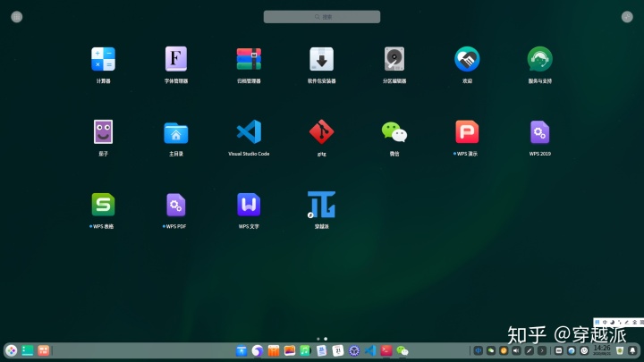Launch 微信 WeChat from the app grid

394,131
